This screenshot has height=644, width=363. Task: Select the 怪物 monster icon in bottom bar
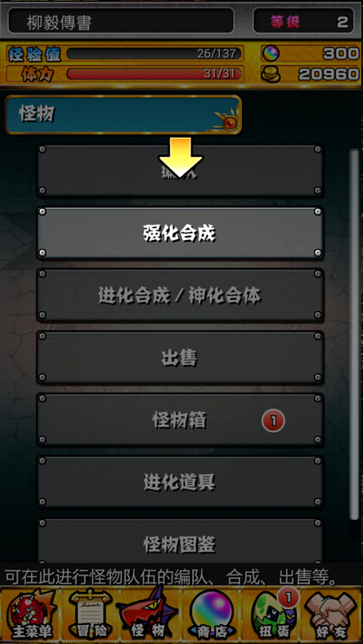pos(150,615)
